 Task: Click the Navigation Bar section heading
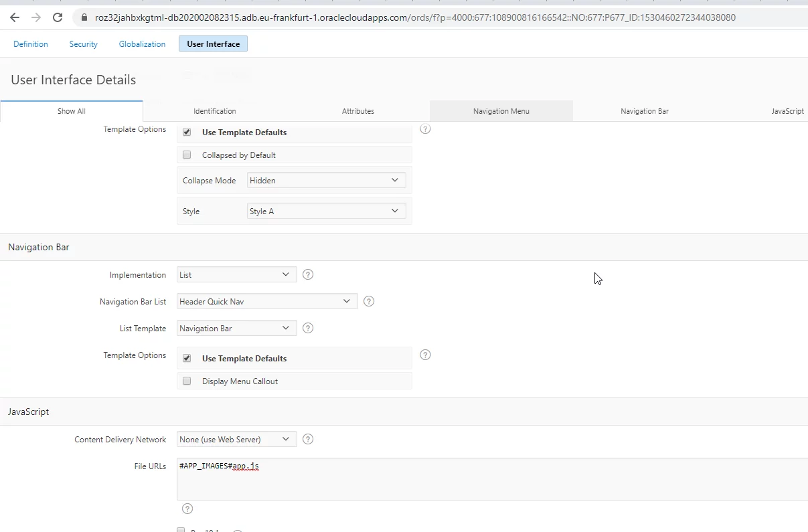[x=39, y=247]
